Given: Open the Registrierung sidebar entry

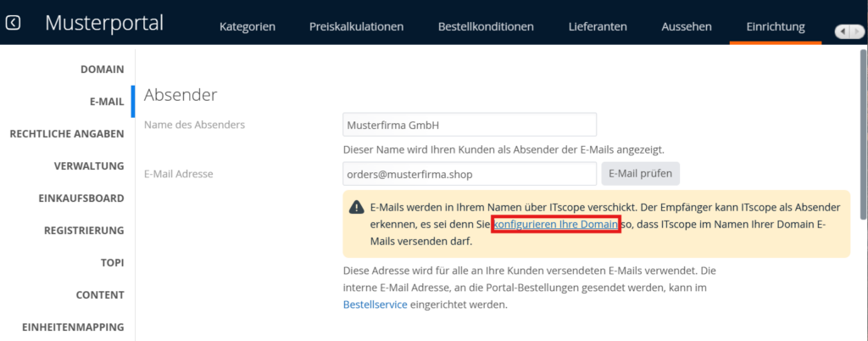Looking at the screenshot, I should click(84, 230).
